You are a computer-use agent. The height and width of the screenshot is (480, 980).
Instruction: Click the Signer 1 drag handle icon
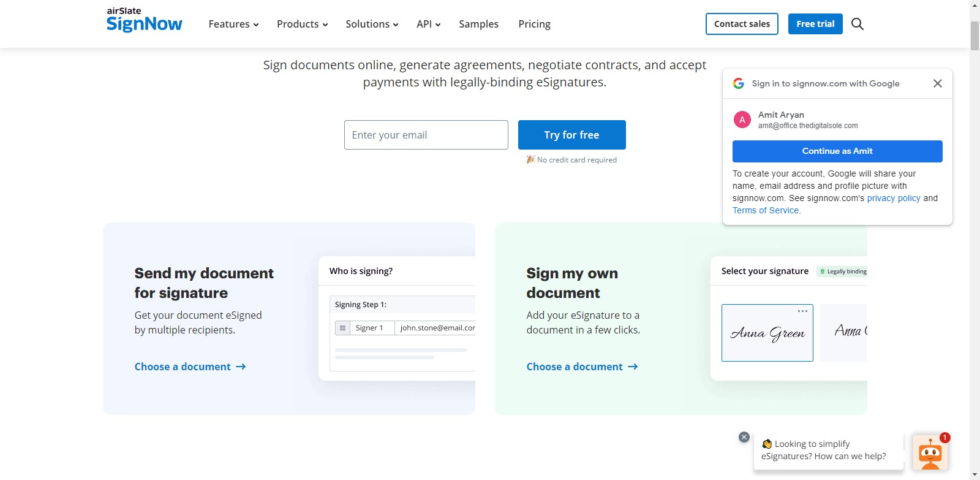pyautogui.click(x=342, y=328)
